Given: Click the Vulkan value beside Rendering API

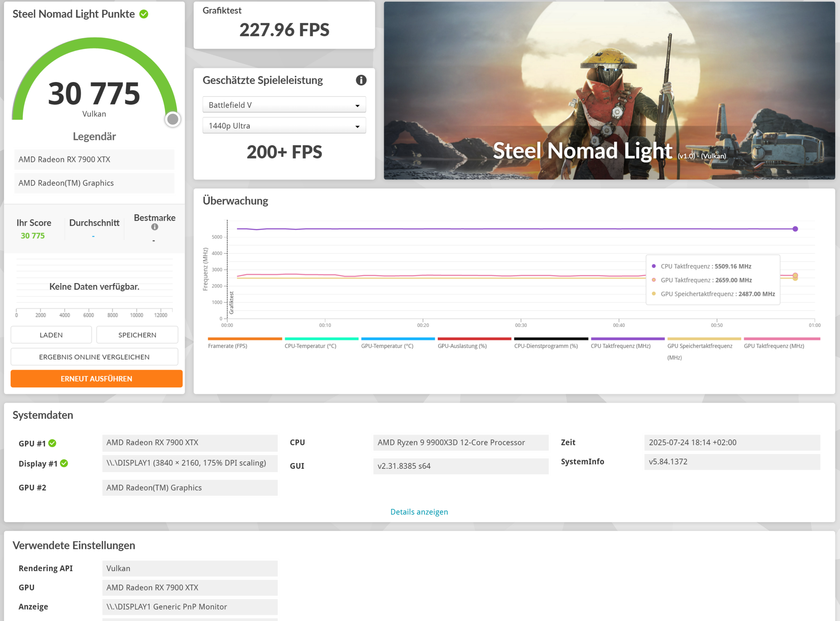Looking at the screenshot, I should click(x=190, y=568).
